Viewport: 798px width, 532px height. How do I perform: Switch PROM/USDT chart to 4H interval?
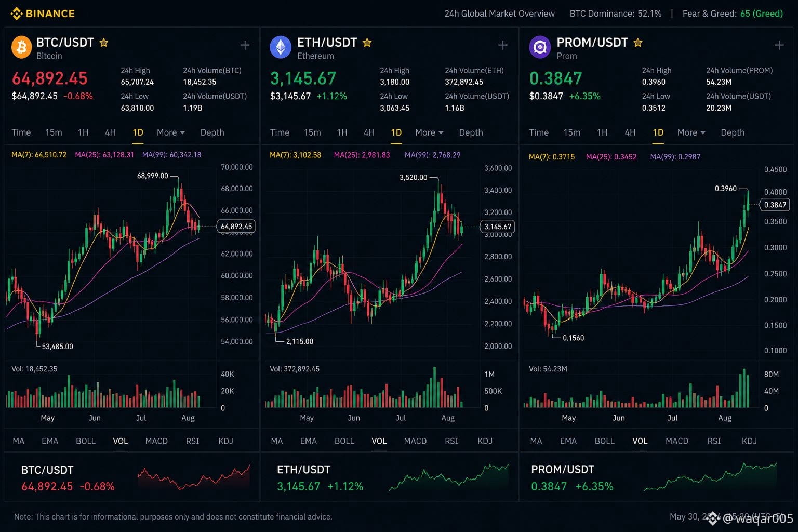pos(630,132)
